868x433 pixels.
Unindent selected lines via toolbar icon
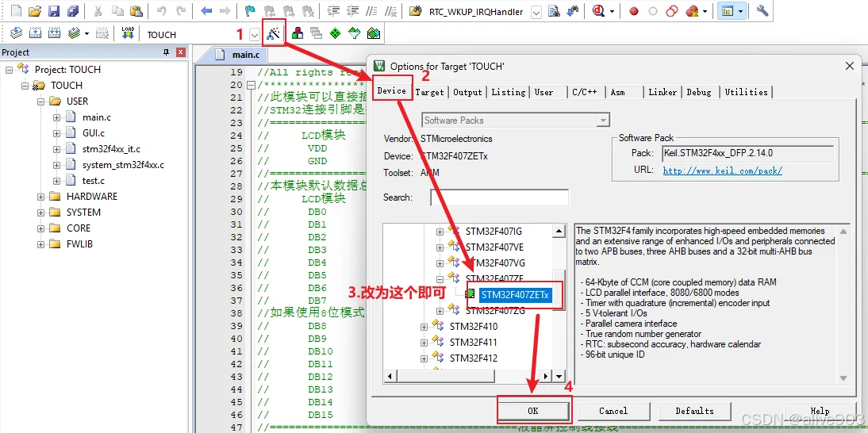click(352, 10)
